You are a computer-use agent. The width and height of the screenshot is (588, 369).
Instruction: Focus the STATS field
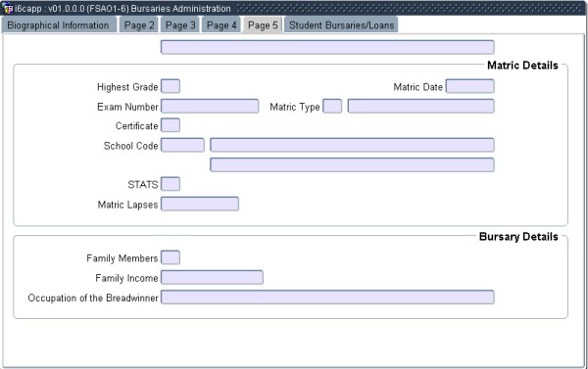[x=171, y=184]
